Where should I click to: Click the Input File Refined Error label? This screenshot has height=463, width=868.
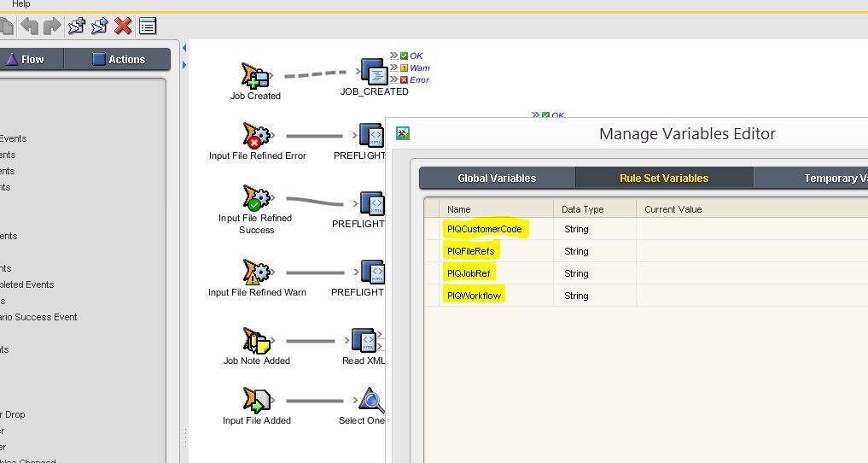pyautogui.click(x=258, y=155)
